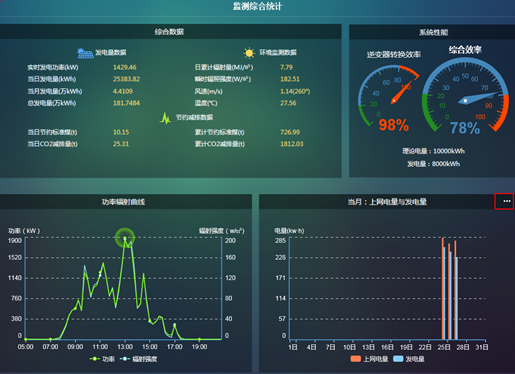Click the sun icon for environment monitoring data
This screenshot has height=374, width=515.
[x=249, y=53]
